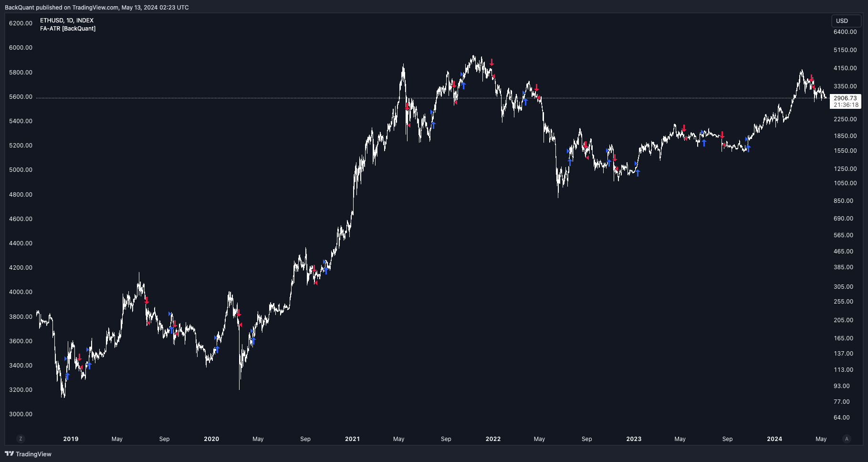Image resolution: width=868 pixels, height=462 pixels.
Task: Open the USD currency selector
Action: pos(846,21)
